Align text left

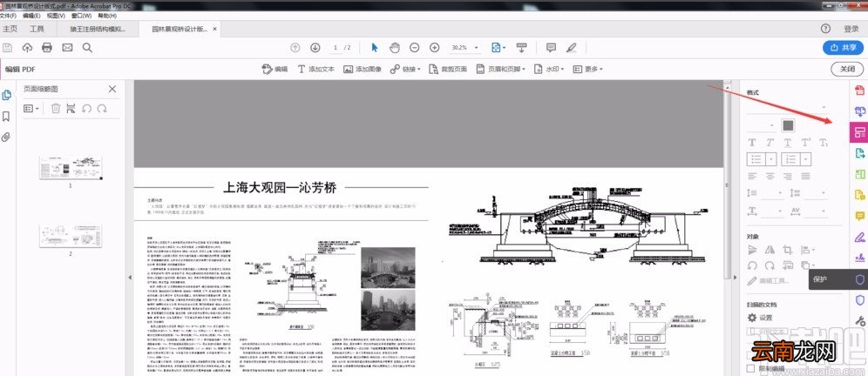click(x=752, y=176)
